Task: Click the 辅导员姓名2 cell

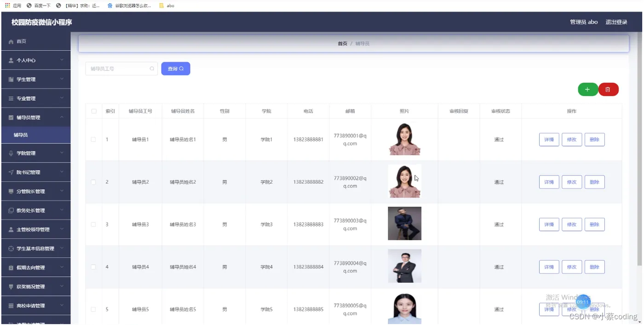Action: click(183, 182)
